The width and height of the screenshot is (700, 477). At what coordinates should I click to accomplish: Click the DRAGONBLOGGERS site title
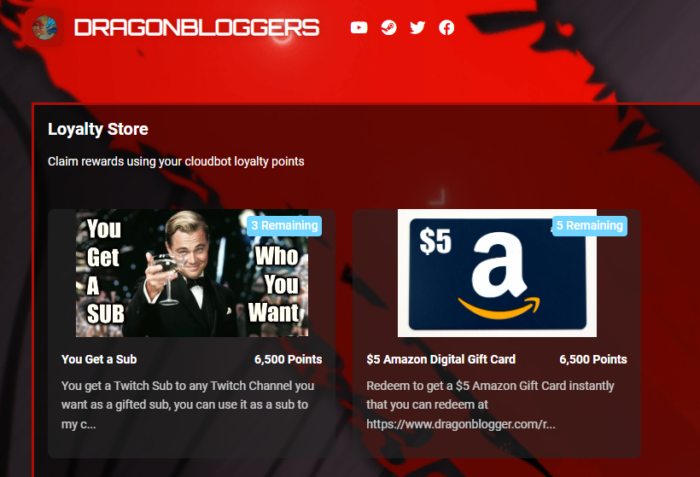(x=197, y=28)
